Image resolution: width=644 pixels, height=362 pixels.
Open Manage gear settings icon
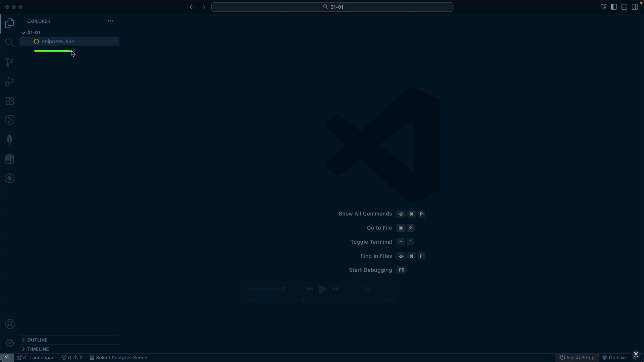(10, 343)
